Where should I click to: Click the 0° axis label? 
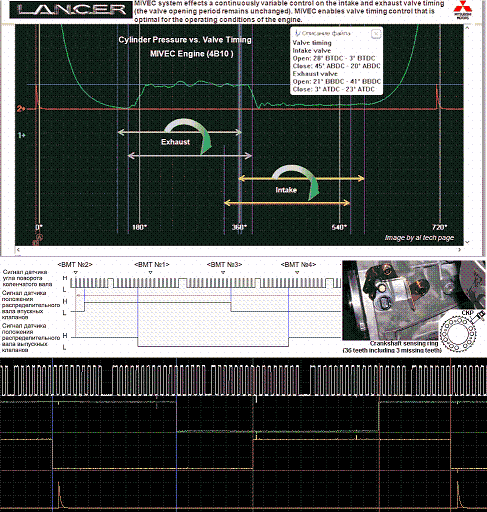(39, 227)
